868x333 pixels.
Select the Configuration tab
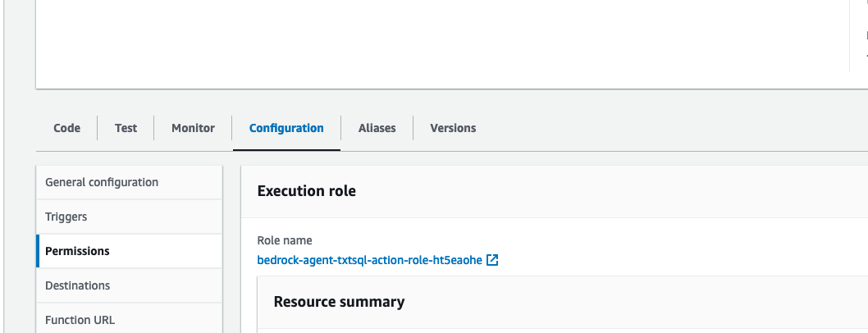[286, 128]
